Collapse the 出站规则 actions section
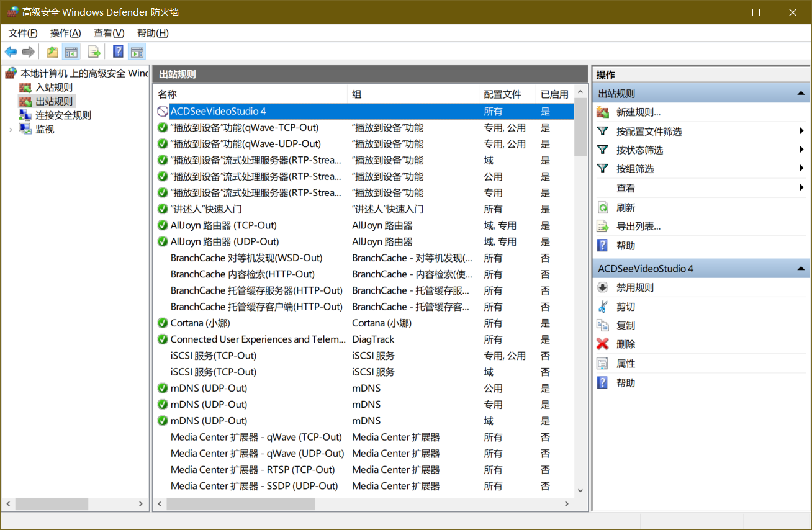Image resolution: width=812 pixels, height=530 pixels. click(x=801, y=94)
